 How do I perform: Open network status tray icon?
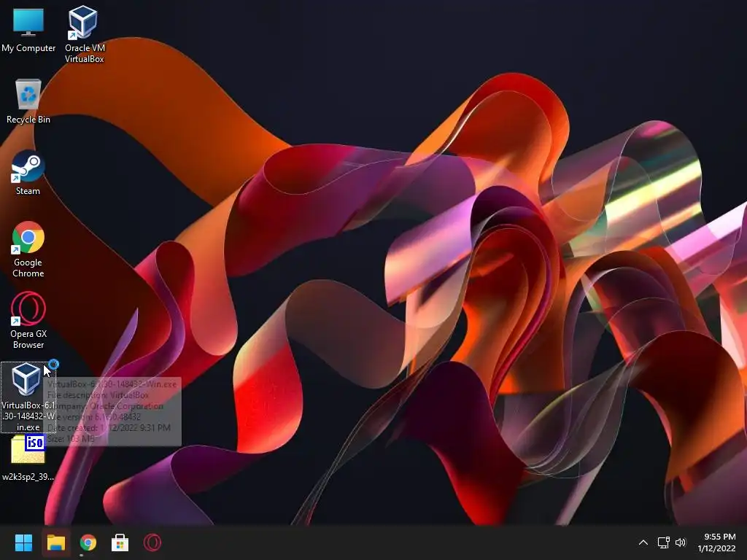point(663,542)
